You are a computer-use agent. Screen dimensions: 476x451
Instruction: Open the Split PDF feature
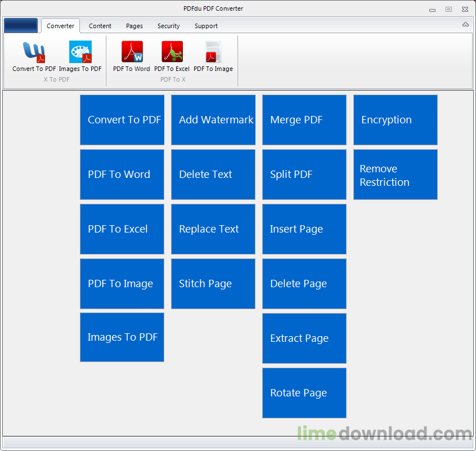[x=304, y=175]
